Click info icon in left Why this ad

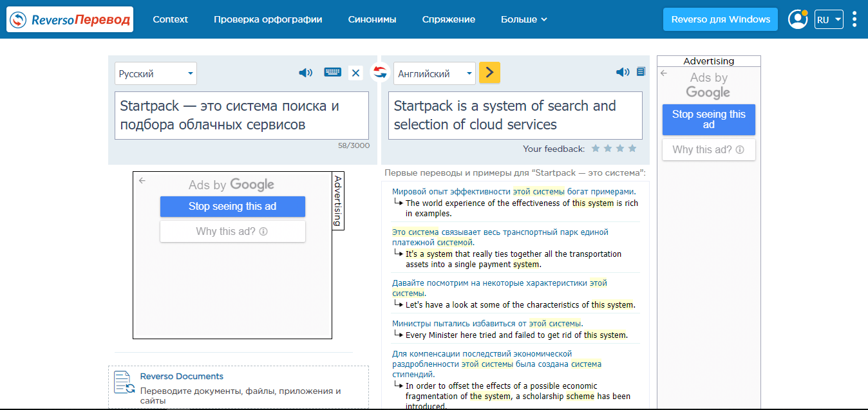[x=263, y=232]
